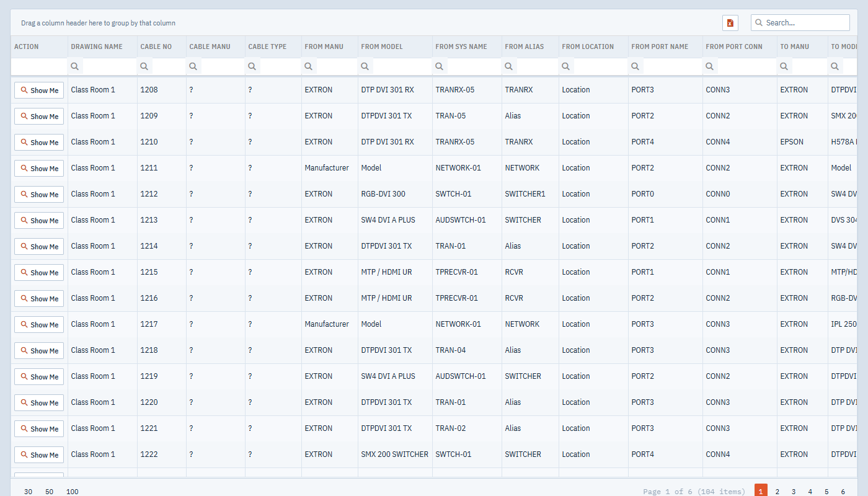Sort by From Port Name column header
The image size is (868, 496).
(x=665, y=46)
